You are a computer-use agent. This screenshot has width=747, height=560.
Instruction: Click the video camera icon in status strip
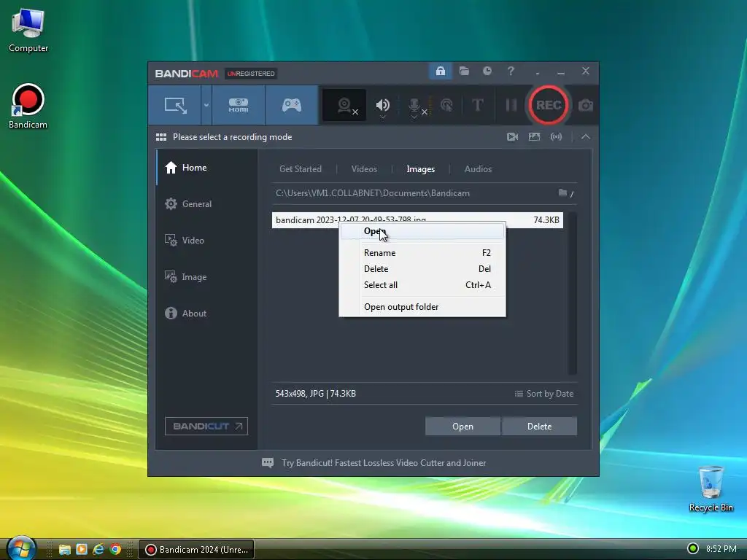[513, 137]
